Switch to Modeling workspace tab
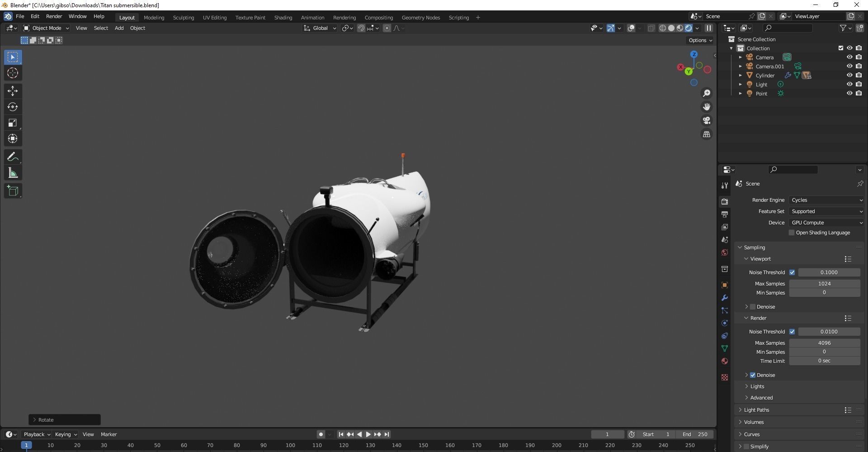 click(154, 18)
